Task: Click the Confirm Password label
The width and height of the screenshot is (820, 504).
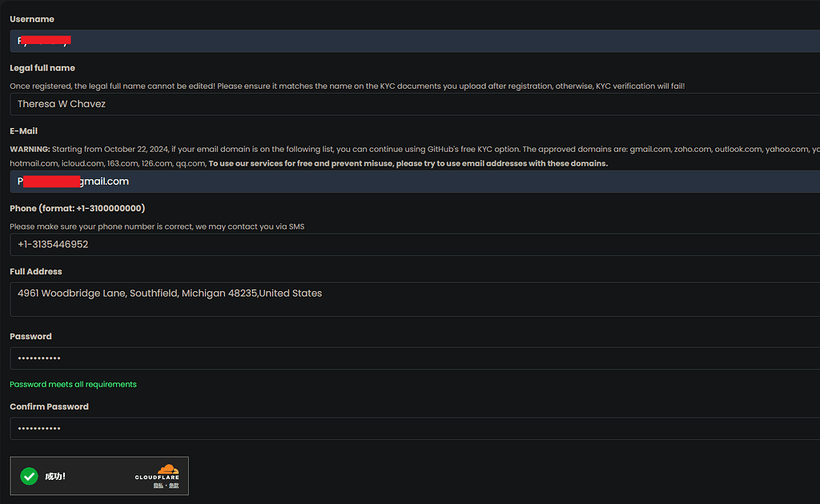Action: 49,406
